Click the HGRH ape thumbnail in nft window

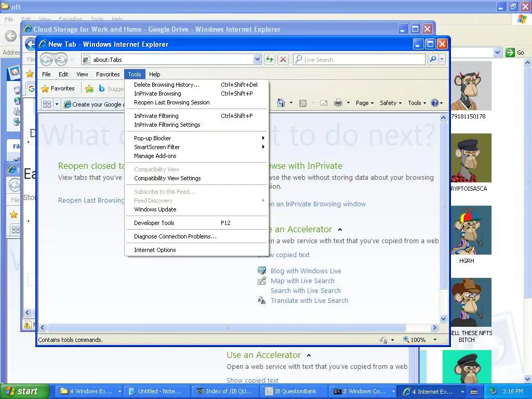pos(471,230)
